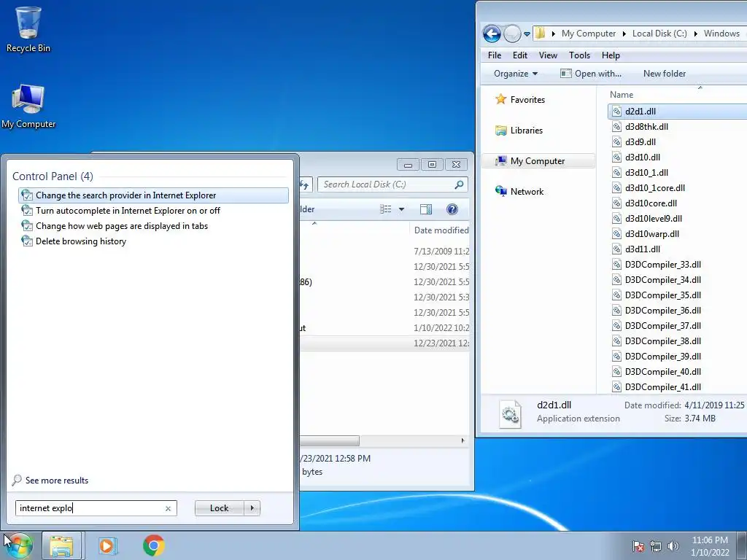Click the forward navigation button in Explorer
Image resolution: width=747 pixels, height=560 pixels.
tap(512, 34)
